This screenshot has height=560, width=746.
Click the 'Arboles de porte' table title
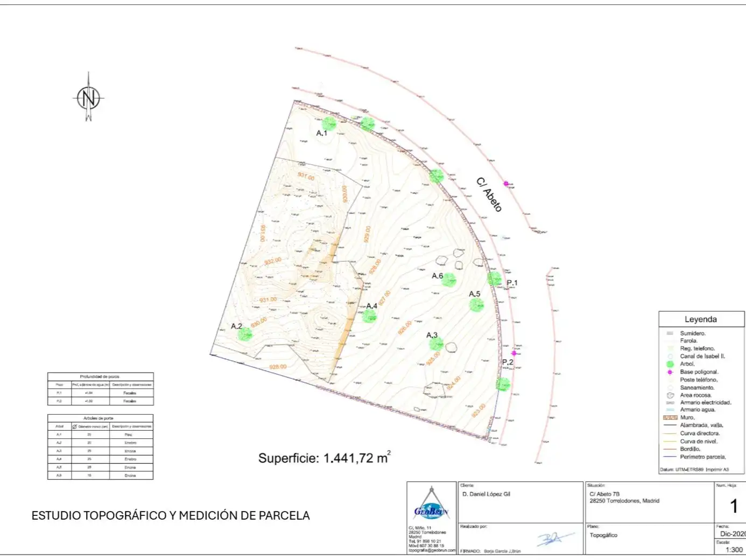[x=98, y=418]
